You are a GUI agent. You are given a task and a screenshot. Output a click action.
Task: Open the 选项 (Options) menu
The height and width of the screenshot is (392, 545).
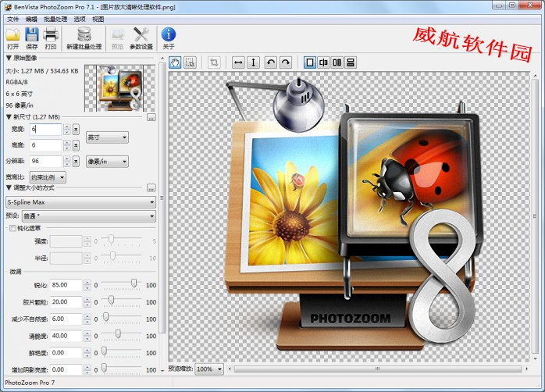80,19
